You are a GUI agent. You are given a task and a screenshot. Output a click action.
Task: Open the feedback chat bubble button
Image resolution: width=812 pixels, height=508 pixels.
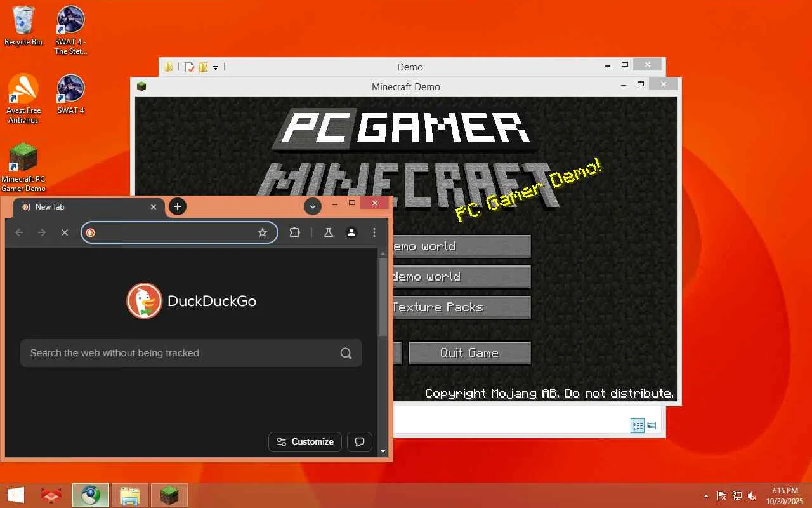[360, 442]
